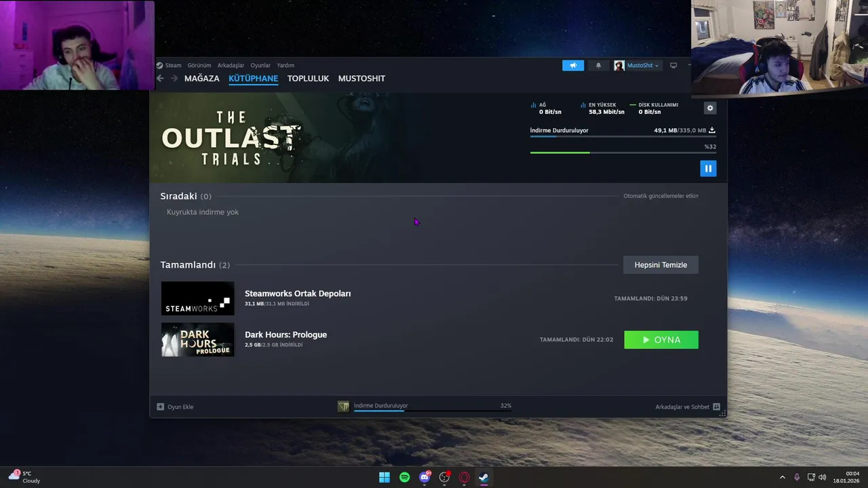Viewport: 868px width, 488px height.
Task: Open the Windows Start menu
Action: [x=384, y=477]
